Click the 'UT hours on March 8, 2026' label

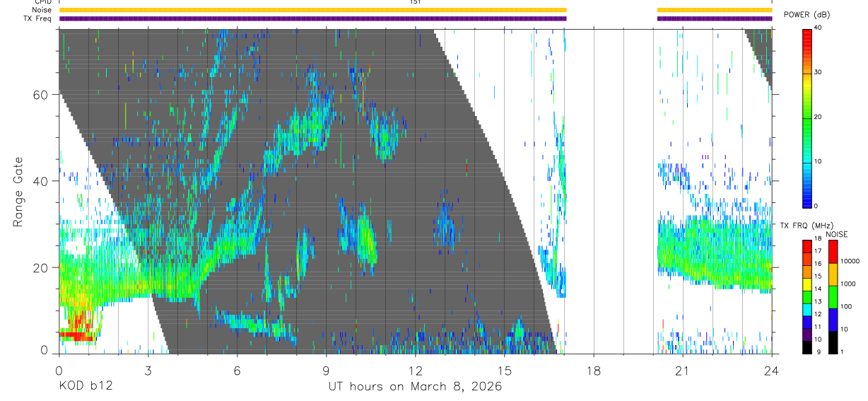415,387
